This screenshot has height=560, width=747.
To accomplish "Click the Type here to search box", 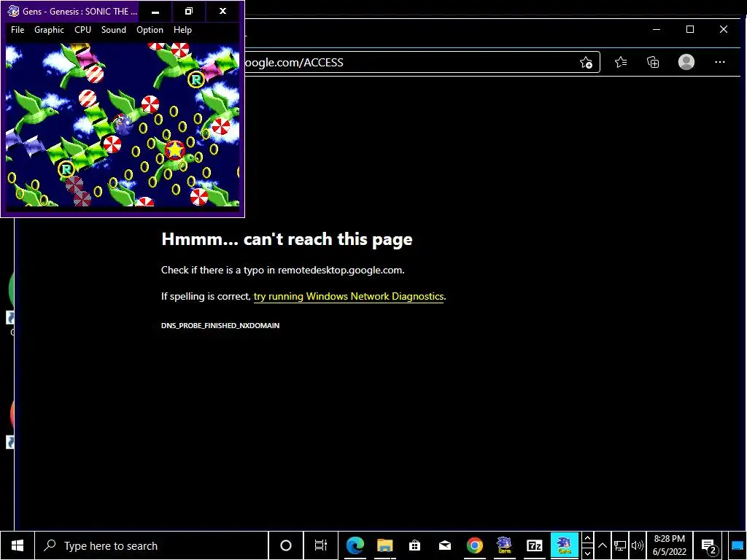I will click(x=152, y=545).
